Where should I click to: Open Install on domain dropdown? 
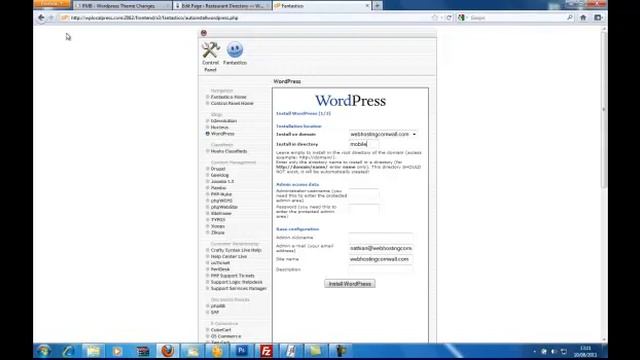383,134
